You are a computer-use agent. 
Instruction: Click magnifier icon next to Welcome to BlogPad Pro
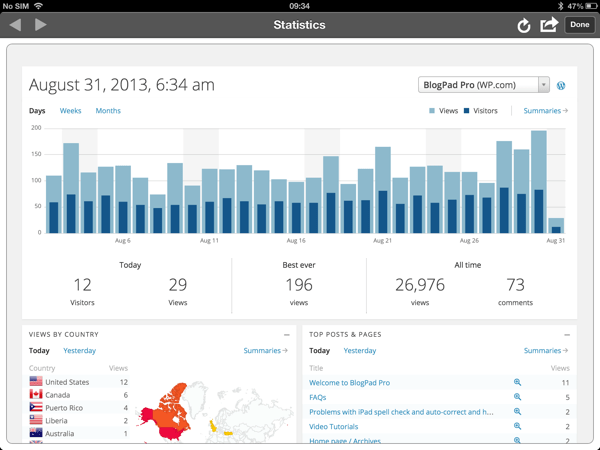coord(517,382)
